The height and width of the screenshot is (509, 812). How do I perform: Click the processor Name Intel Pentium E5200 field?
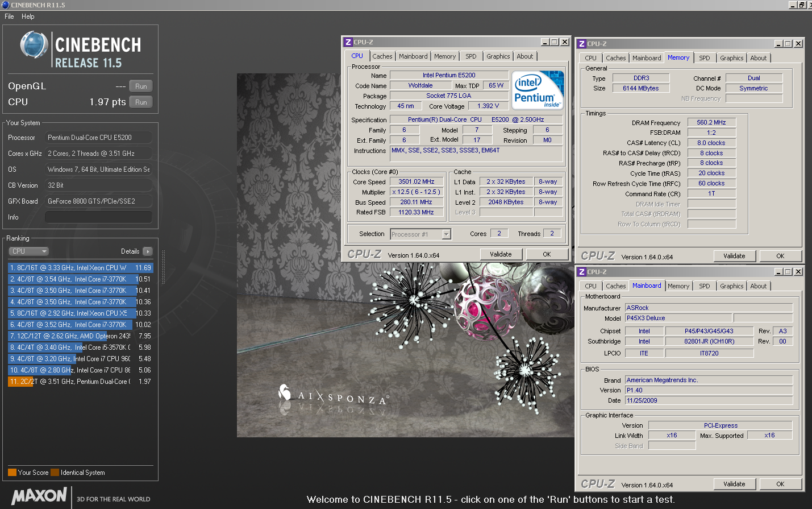coord(449,75)
